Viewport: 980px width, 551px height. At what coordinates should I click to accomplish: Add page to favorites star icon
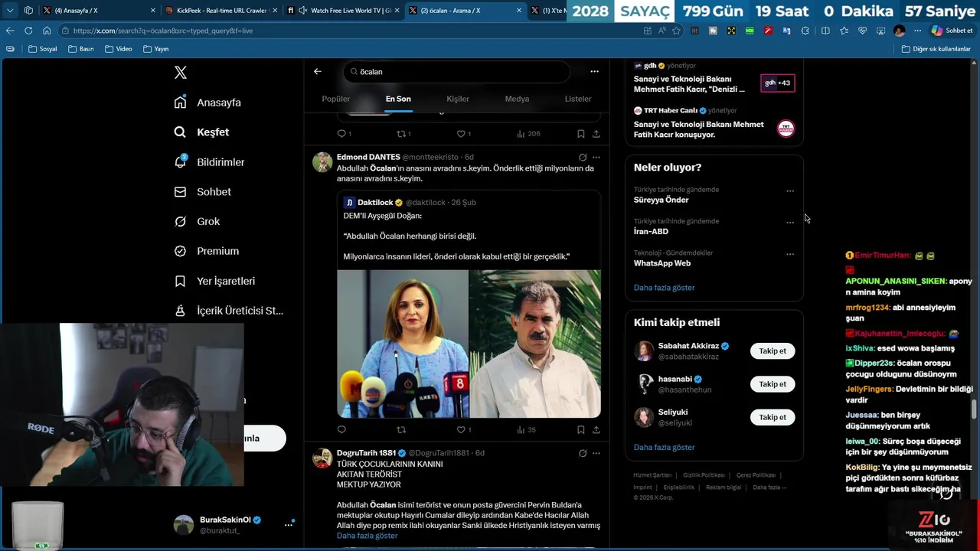676,31
